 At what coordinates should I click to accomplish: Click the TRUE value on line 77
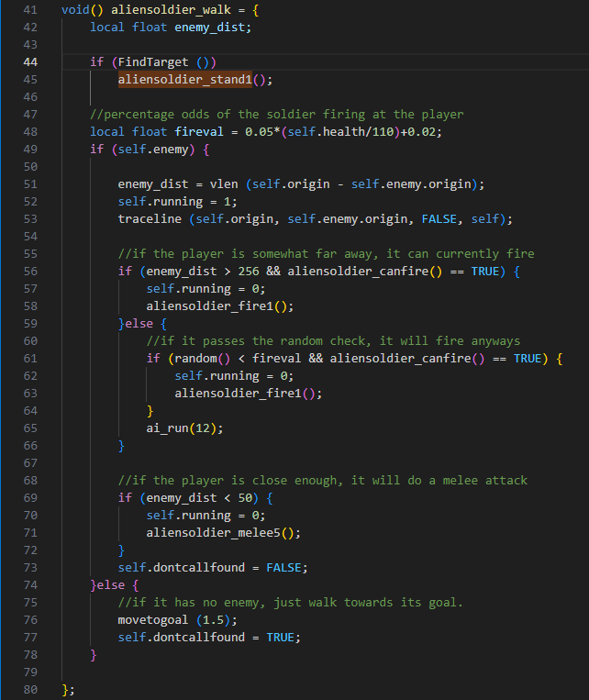click(x=281, y=637)
